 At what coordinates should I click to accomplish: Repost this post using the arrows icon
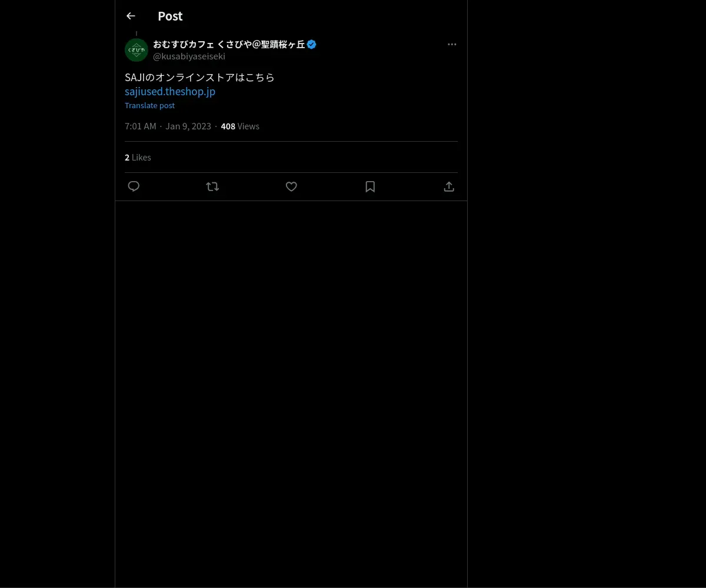click(212, 186)
